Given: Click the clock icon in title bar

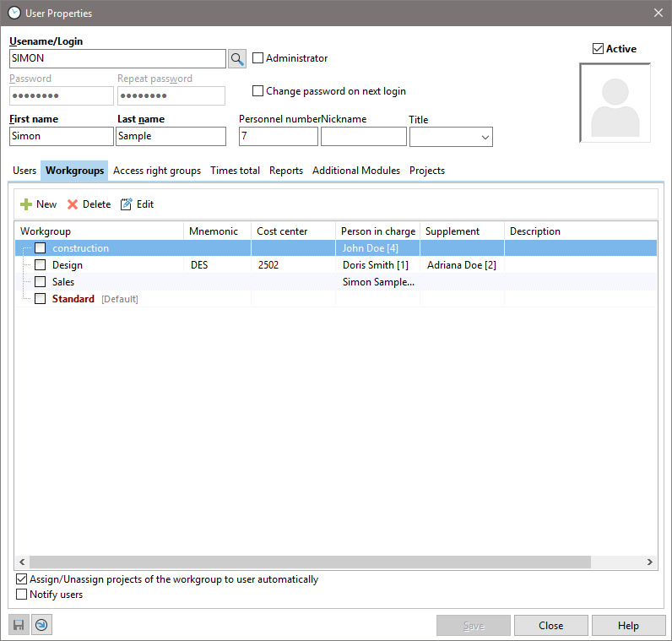Looking at the screenshot, I should click(14, 13).
